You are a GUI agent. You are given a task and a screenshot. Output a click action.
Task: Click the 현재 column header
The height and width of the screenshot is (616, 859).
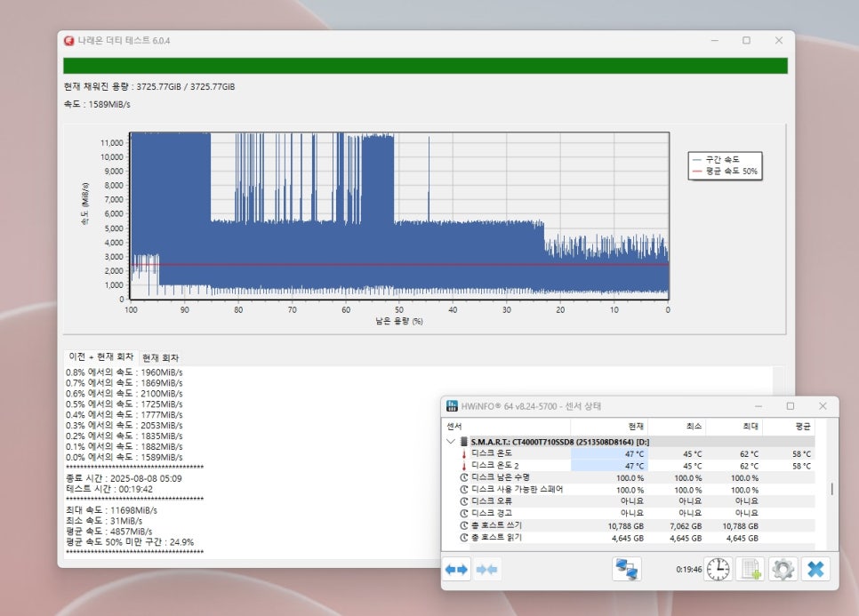tap(610, 426)
